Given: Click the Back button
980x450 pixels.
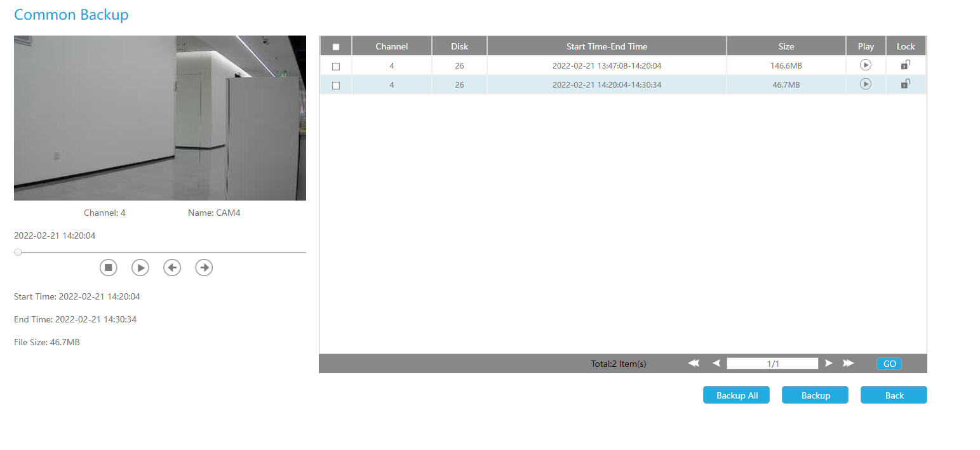Looking at the screenshot, I should (x=894, y=395).
